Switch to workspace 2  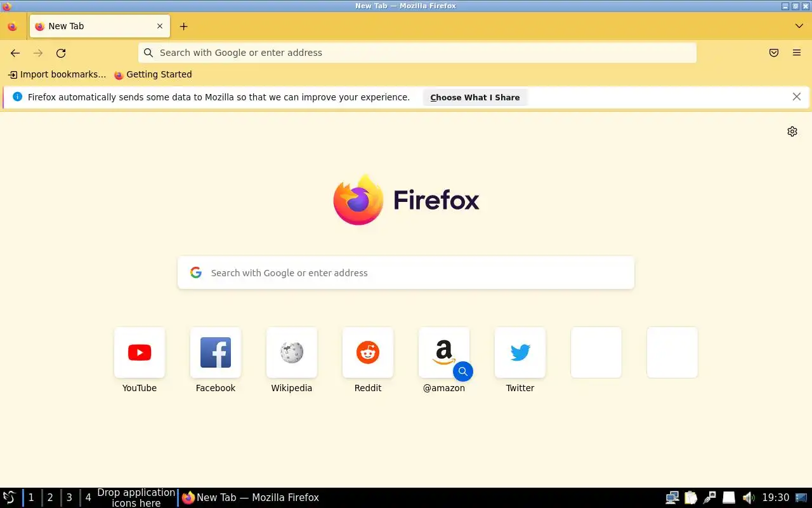pos(50,498)
